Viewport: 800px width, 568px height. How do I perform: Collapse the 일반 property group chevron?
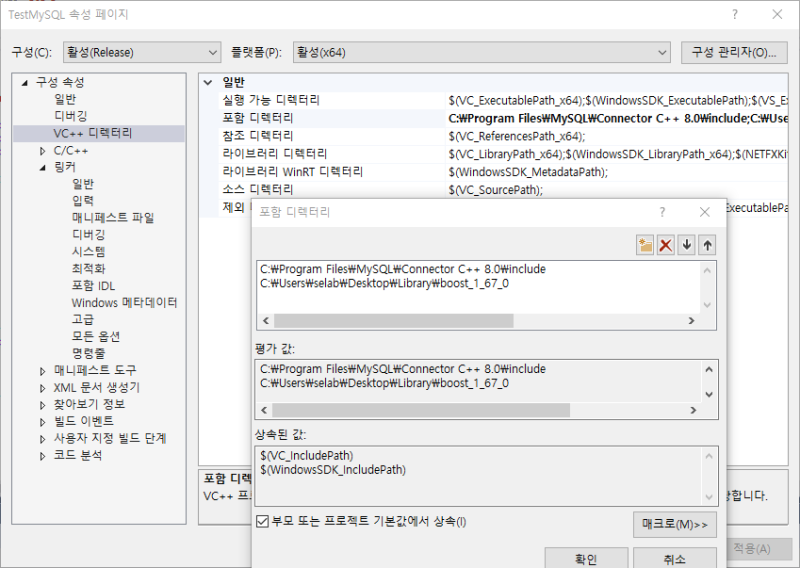click(208, 82)
